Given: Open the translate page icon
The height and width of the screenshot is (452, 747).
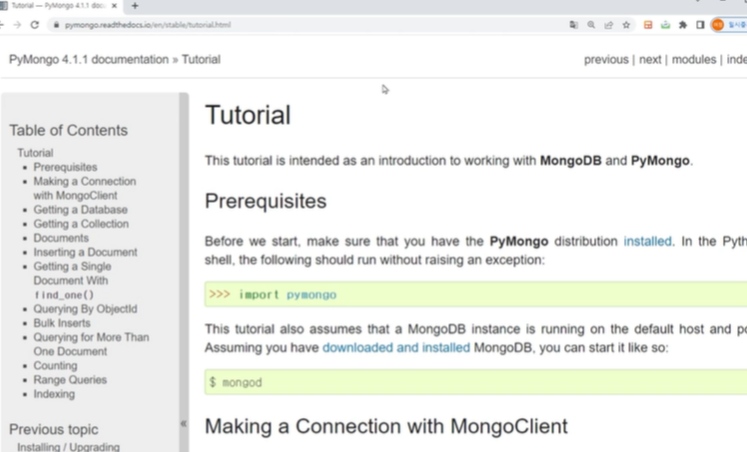Looking at the screenshot, I should pyautogui.click(x=574, y=25).
